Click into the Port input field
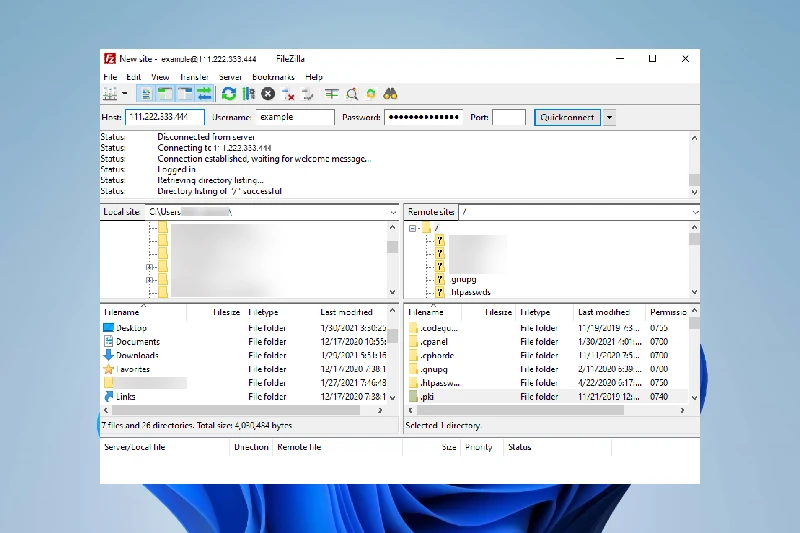This screenshot has height=533, width=800. [x=509, y=117]
